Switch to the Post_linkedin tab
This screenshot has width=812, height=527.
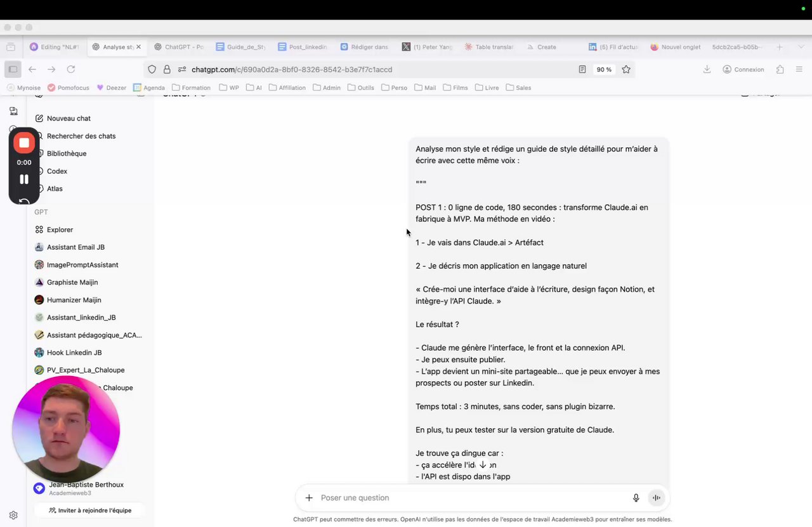tap(303, 47)
